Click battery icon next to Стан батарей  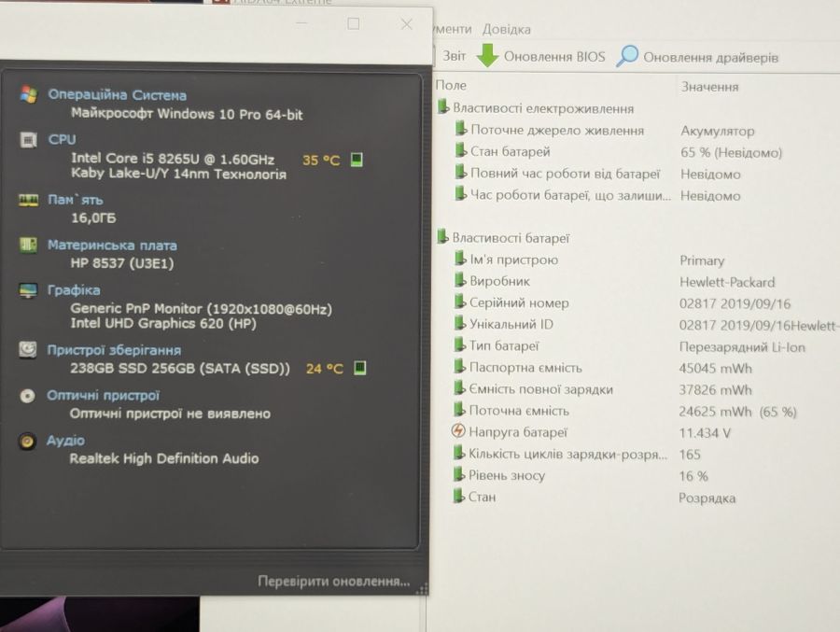460,150
